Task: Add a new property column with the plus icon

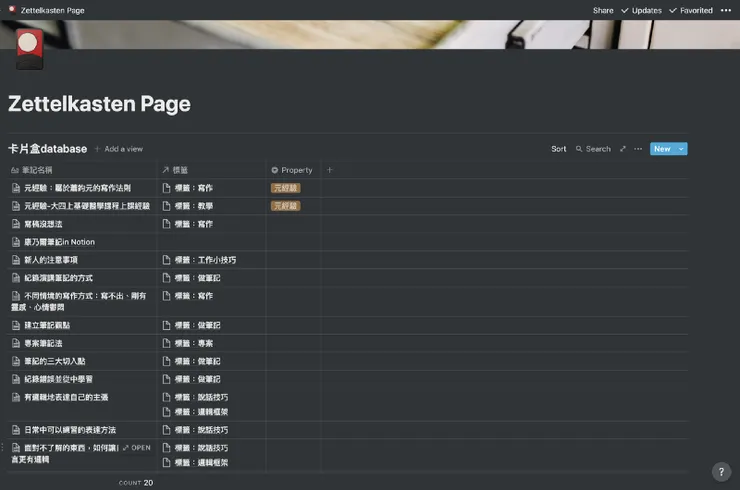Action: point(329,170)
